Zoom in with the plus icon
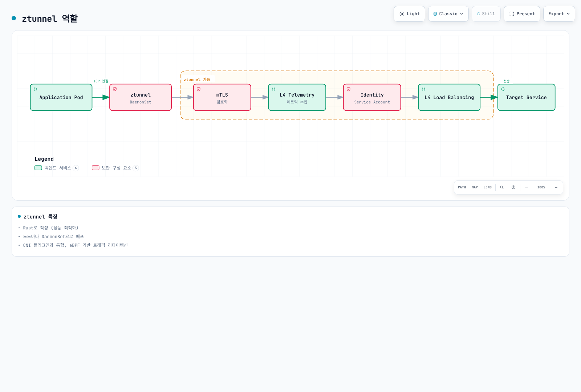581x392 pixels. [556, 187]
